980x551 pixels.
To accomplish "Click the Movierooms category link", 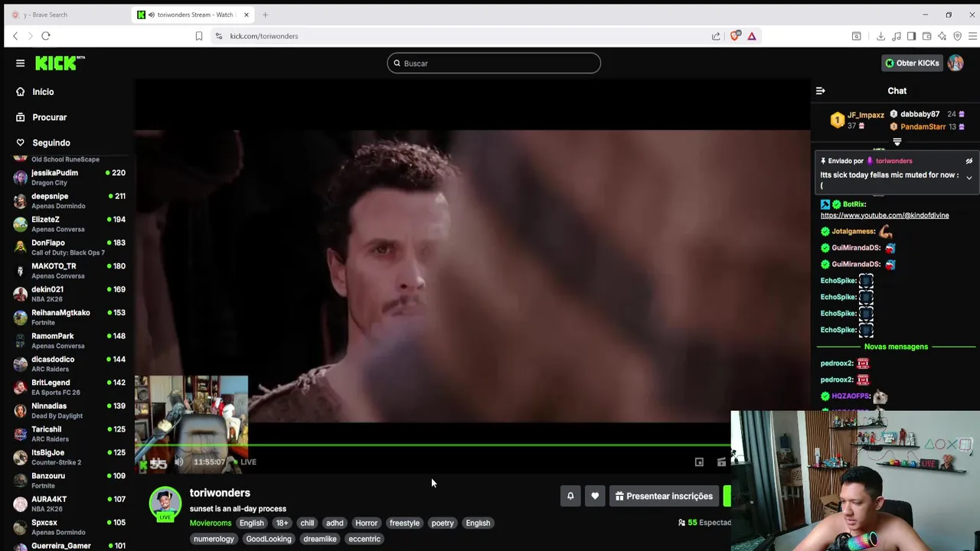I will tap(211, 523).
